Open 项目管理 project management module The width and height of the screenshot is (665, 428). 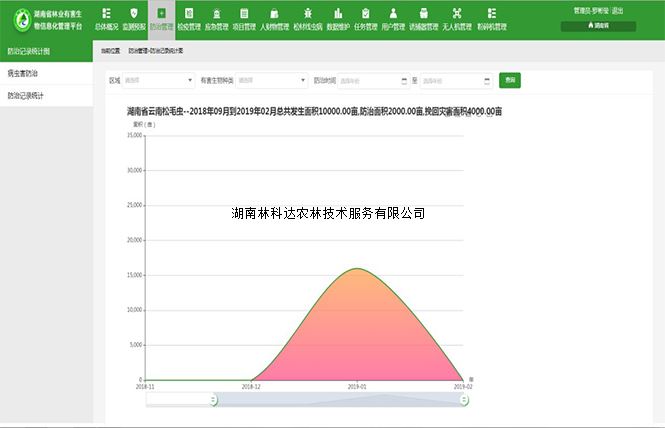pyautogui.click(x=243, y=18)
